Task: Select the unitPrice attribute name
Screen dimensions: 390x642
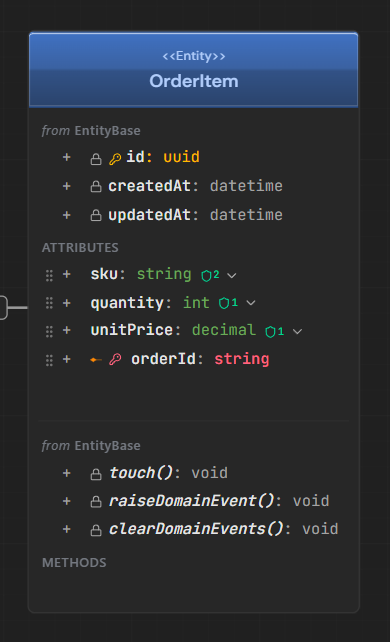Action: (131, 330)
